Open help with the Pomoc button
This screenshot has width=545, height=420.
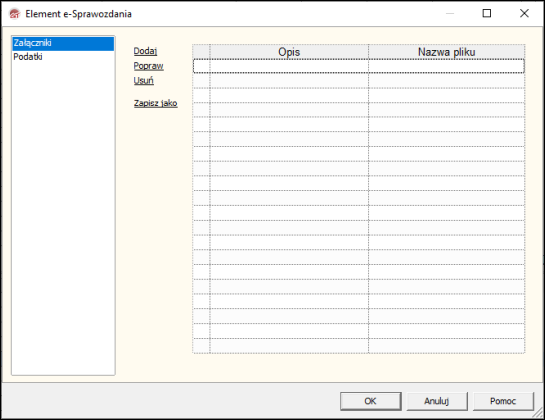pos(503,401)
